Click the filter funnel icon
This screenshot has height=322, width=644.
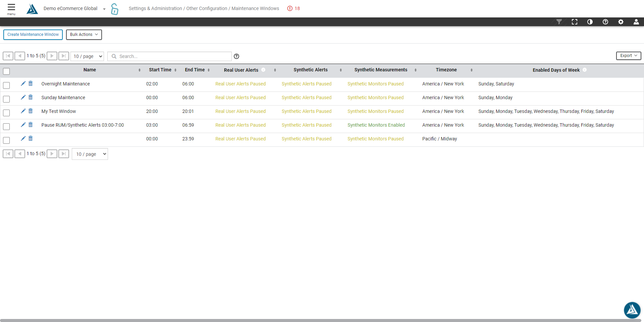[x=559, y=22]
